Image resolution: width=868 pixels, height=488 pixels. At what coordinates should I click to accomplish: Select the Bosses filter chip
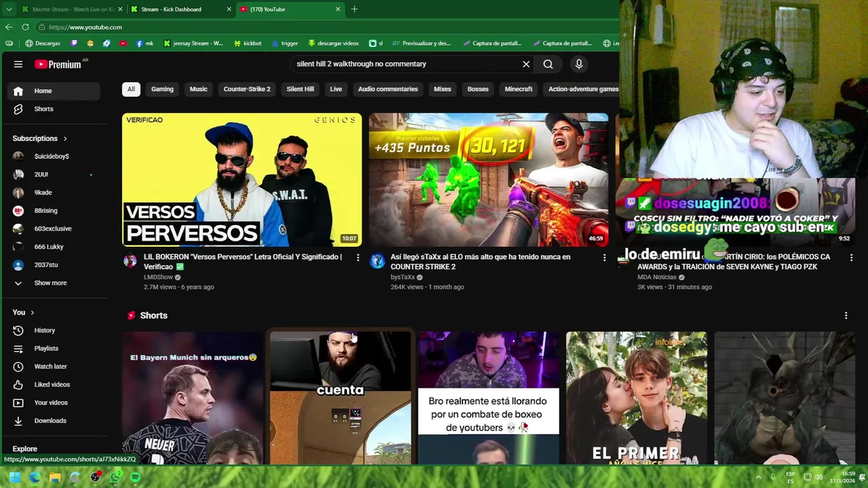(477, 89)
